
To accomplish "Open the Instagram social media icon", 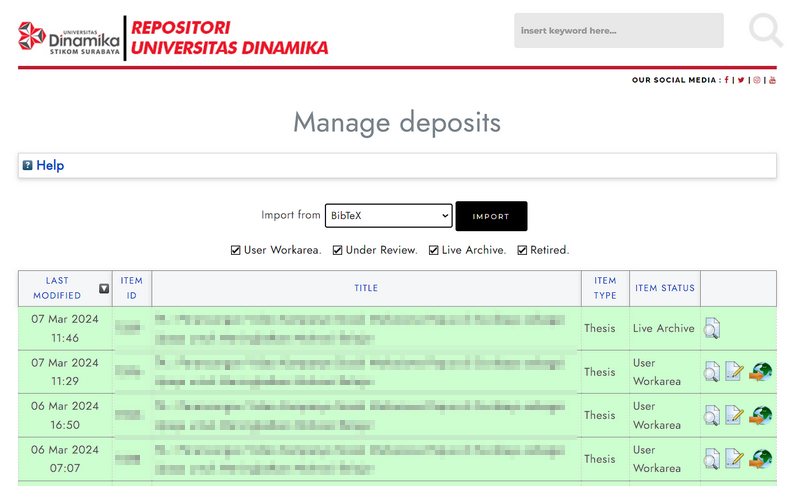I will tap(757, 80).
